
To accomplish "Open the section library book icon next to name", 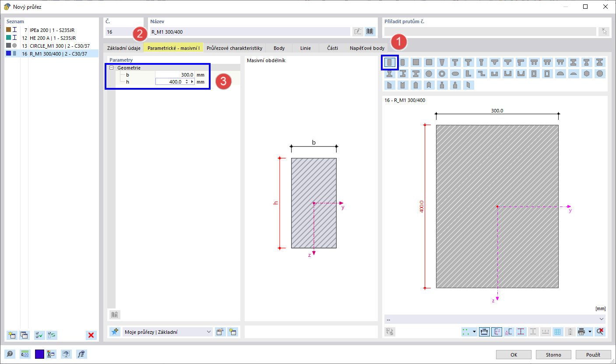I will pyautogui.click(x=370, y=31).
